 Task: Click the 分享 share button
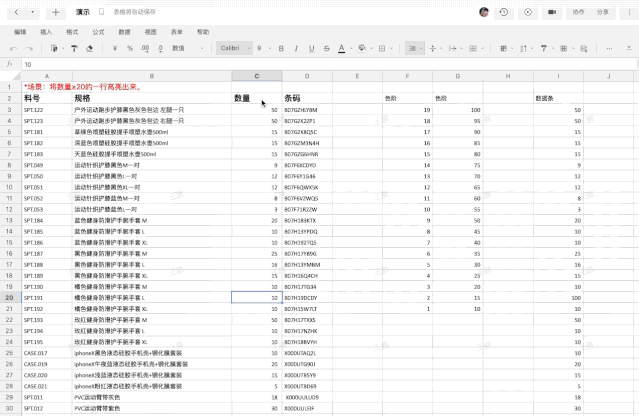603,12
